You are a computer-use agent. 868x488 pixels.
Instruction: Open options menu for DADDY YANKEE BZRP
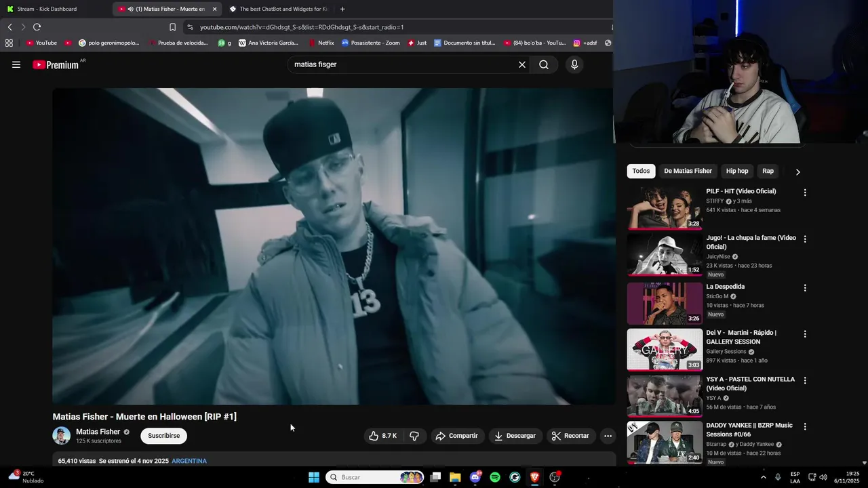[x=805, y=426]
